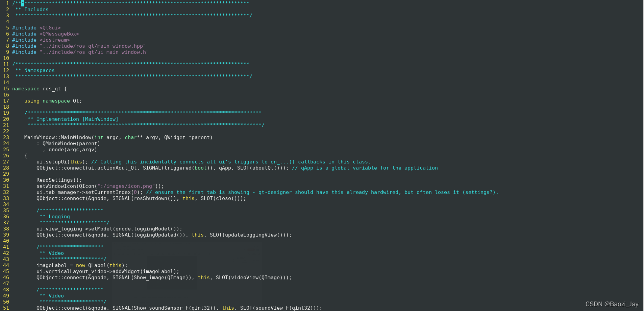Click the opening brace on line 26
Image resolution: width=644 pixels, height=311 pixels.
26,156
